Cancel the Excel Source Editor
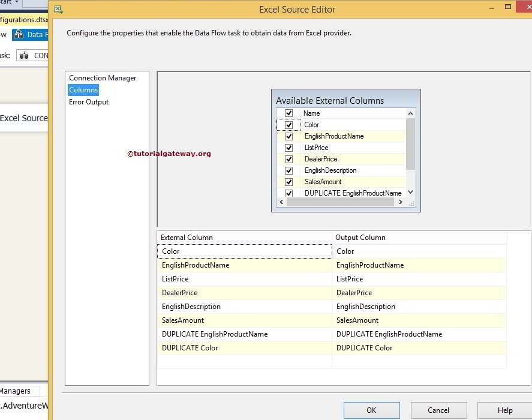 coord(438,410)
